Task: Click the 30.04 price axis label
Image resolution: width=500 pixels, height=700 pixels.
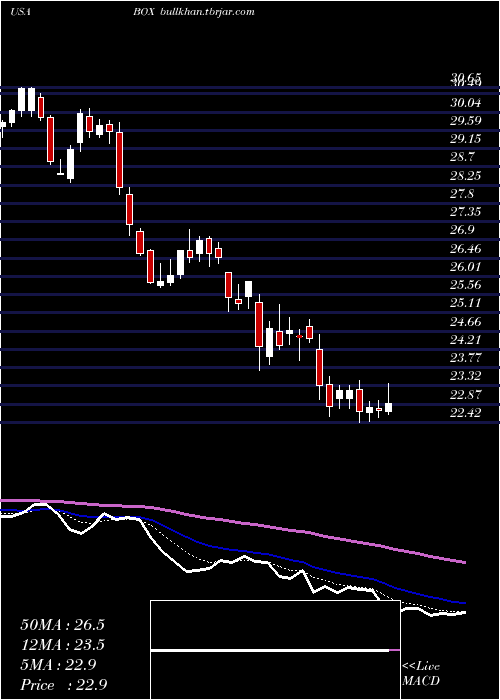Action: click(466, 103)
